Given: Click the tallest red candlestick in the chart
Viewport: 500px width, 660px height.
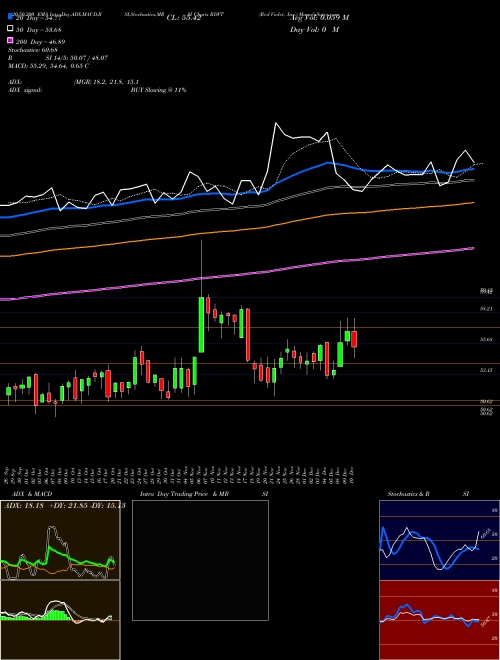Looking at the screenshot, I should pos(248,335).
